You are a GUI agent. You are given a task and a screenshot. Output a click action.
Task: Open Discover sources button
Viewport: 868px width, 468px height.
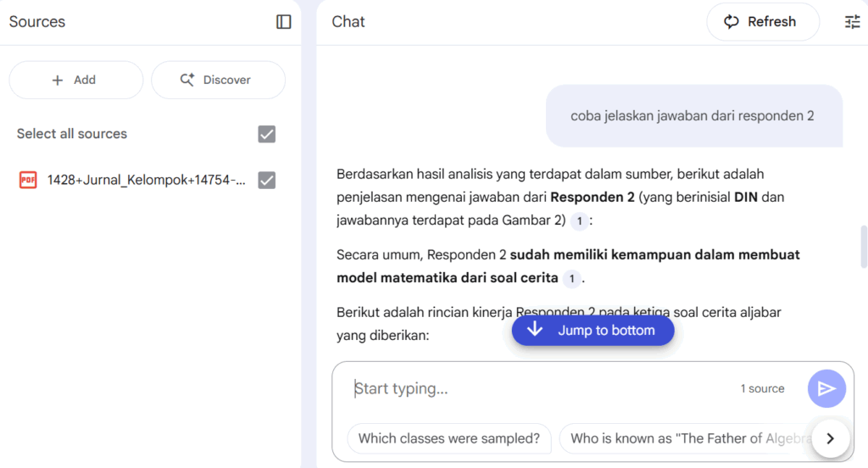[x=218, y=80]
